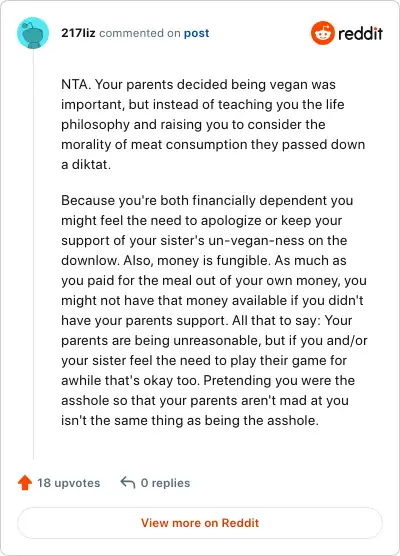This screenshot has height=556, width=400.
Task: Click the 217liz user avatar
Action: click(33, 33)
